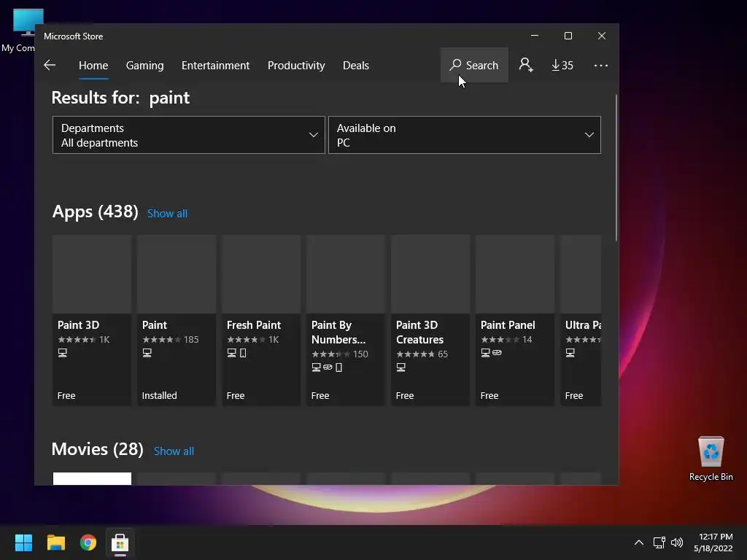Close the Microsoft Store window
Image resolution: width=747 pixels, height=560 pixels.
click(602, 36)
